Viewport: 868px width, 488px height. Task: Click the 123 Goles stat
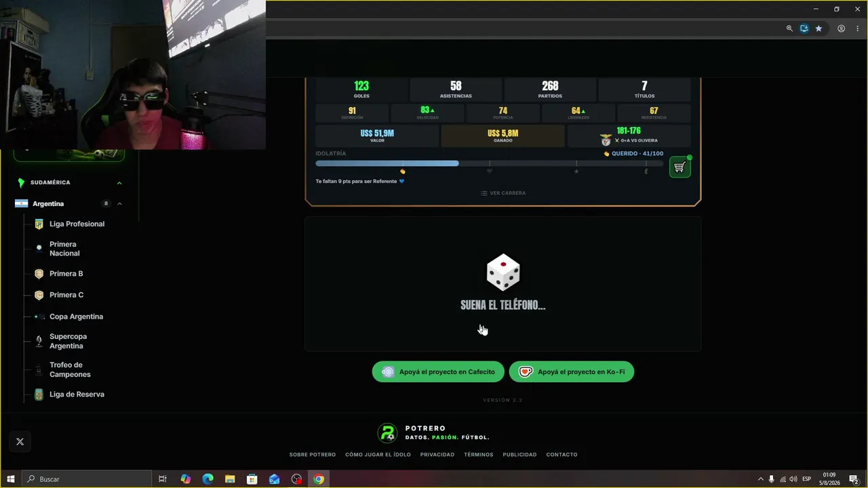click(361, 89)
